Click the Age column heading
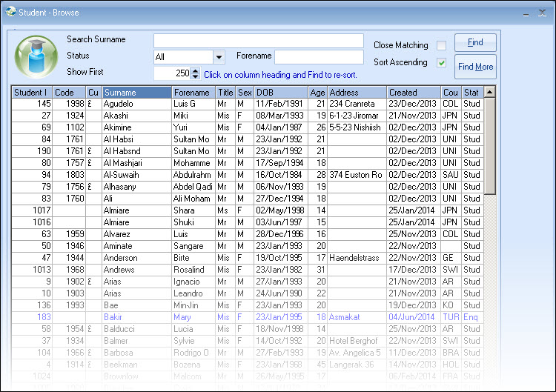Viewport: 556px width, 392px height. coord(317,93)
